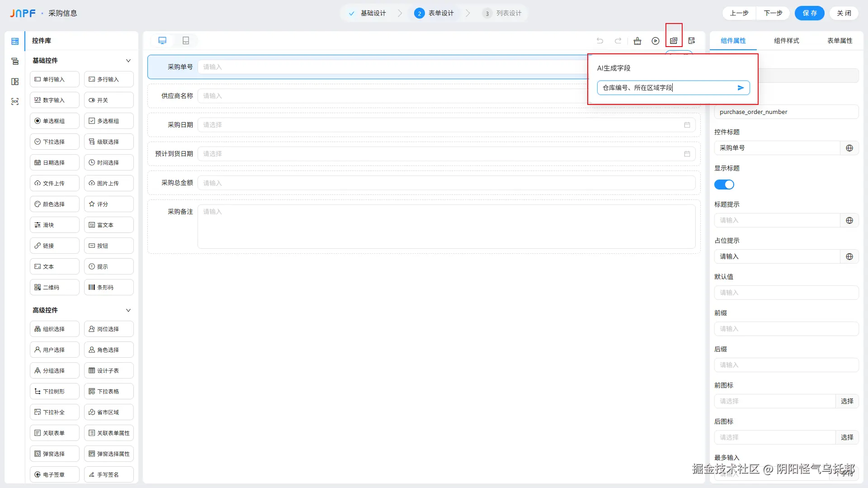868x488 pixels.
Task: Add a multi-line input control
Action: tap(109, 79)
